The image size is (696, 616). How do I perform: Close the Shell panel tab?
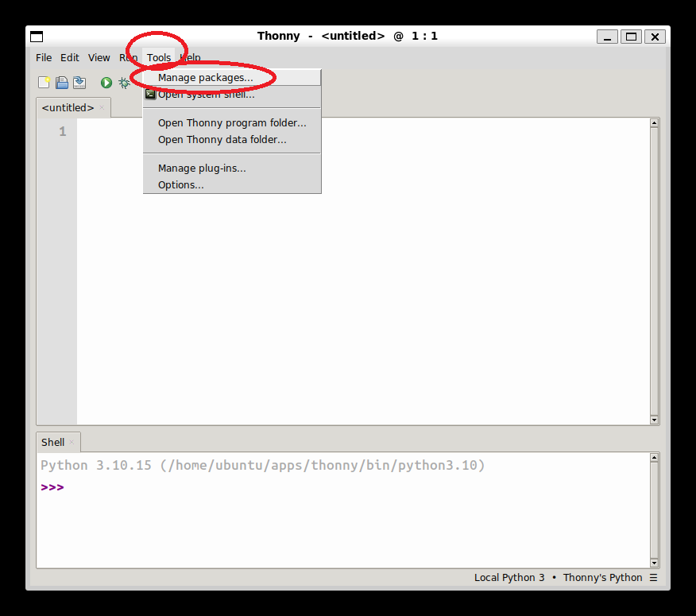click(x=72, y=442)
